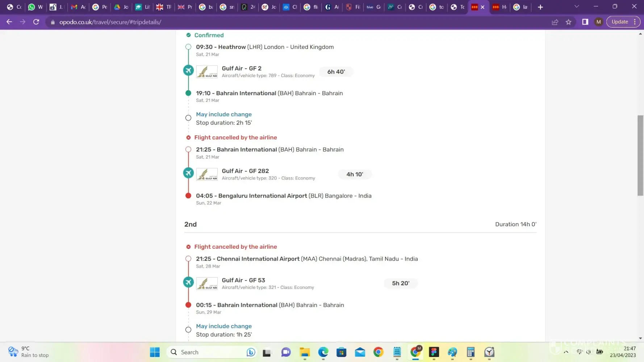Open Chrome menu via three-dot icon
This screenshot has height=362, width=644.
point(635,22)
